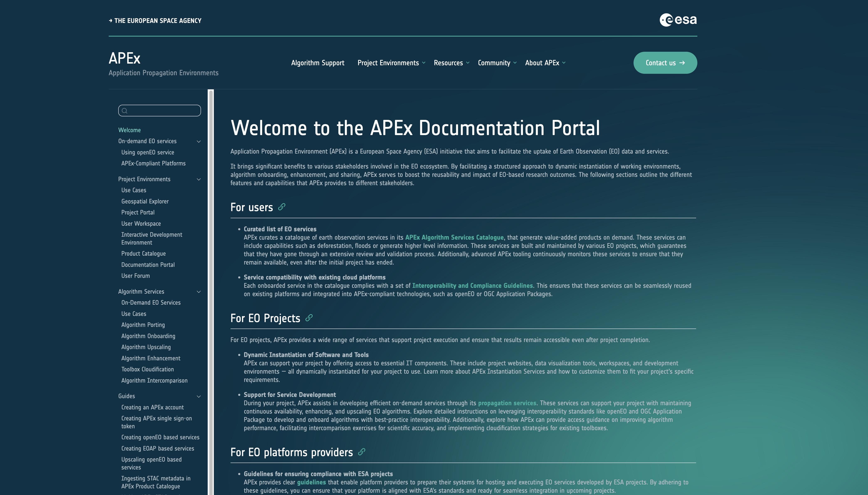Click the arrow icon before The European Space Agency
This screenshot has width=868, height=495.
click(111, 21)
